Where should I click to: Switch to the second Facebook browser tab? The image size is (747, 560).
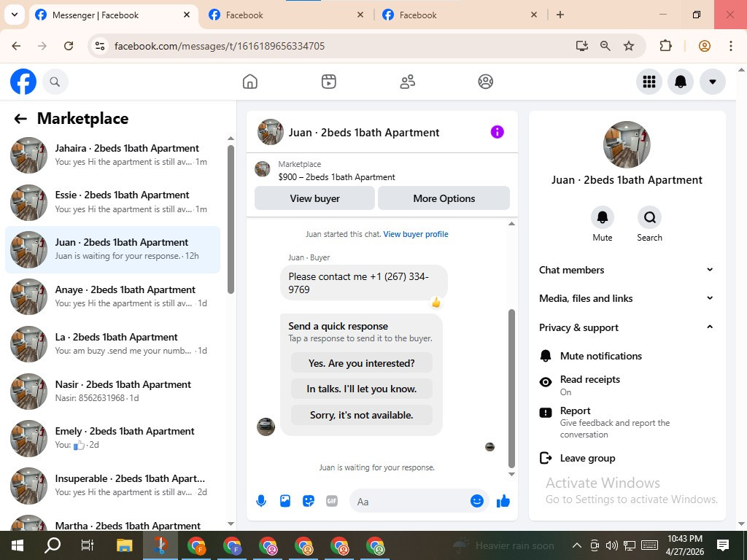pyautogui.click(x=286, y=15)
